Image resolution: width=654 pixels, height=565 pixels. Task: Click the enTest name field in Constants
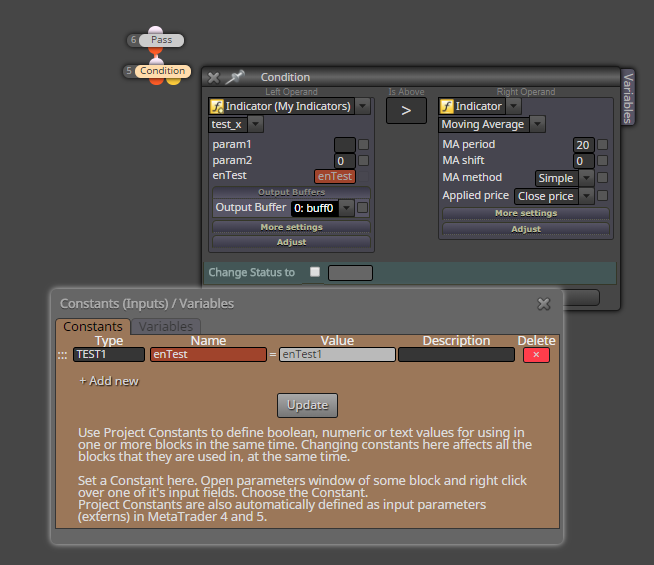208,354
